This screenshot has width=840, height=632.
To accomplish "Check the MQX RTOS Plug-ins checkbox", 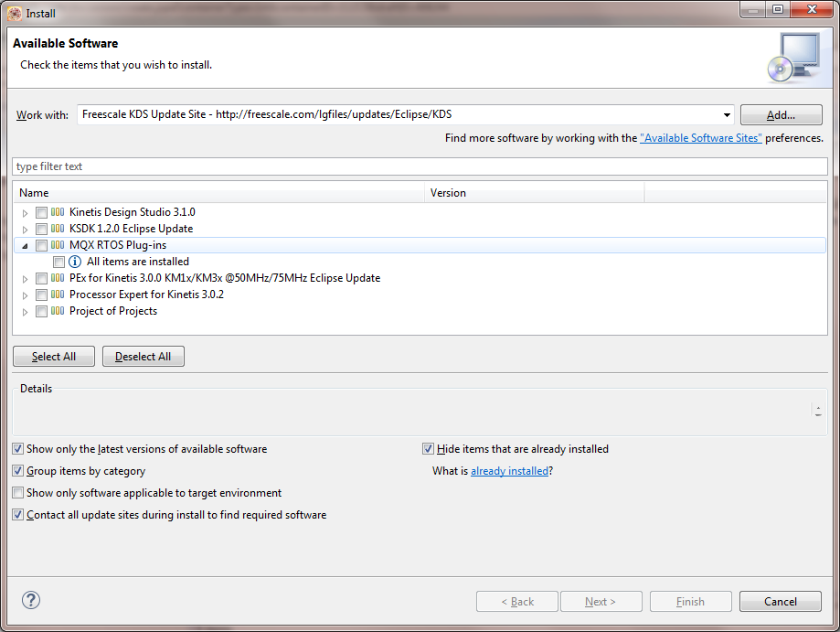I will pyautogui.click(x=41, y=245).
